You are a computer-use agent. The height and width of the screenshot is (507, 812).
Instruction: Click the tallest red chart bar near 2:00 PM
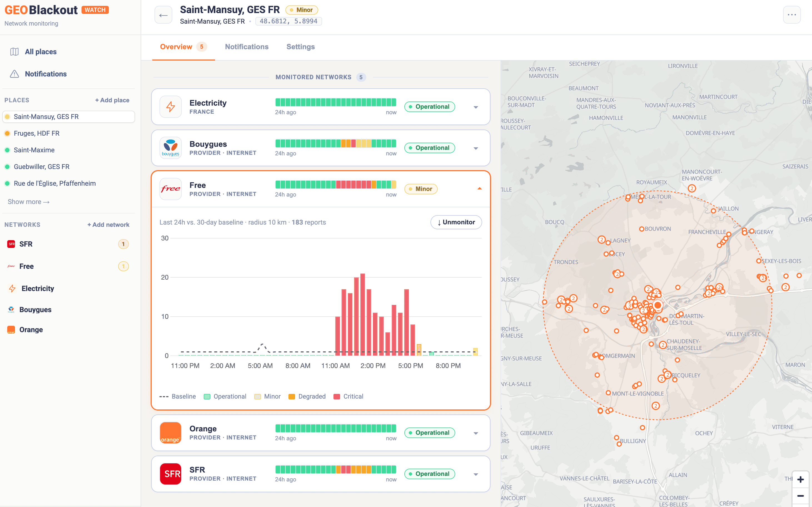click(362, 314)
